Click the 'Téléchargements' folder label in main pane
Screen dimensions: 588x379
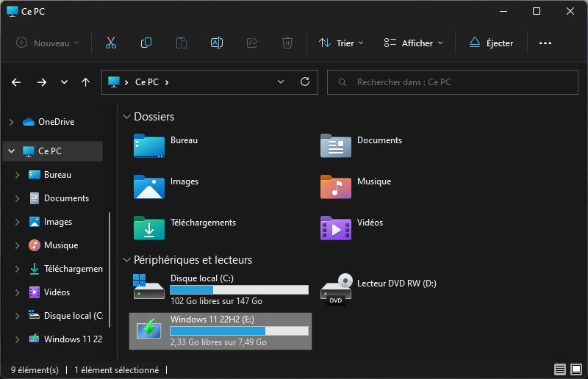[x=204, y=223]
